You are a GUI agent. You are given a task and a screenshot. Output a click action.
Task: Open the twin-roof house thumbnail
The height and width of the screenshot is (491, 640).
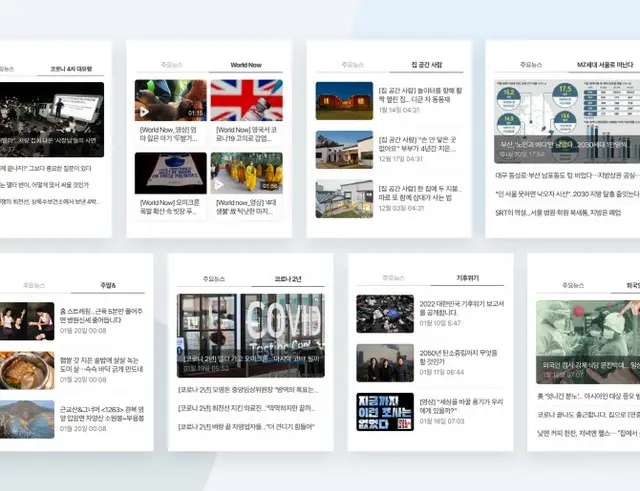tap(344, 199)
